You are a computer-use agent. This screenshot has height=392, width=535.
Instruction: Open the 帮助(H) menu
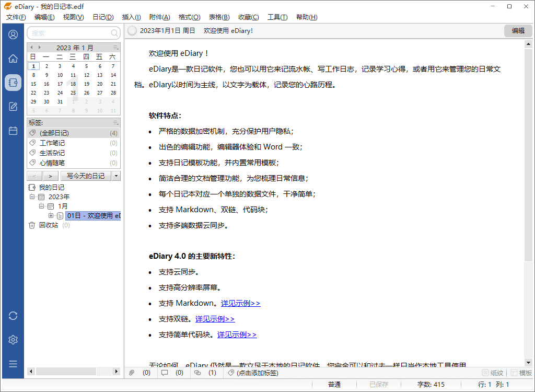307,17
